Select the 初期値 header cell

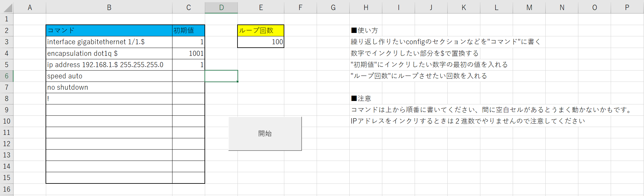coord(188,30)
